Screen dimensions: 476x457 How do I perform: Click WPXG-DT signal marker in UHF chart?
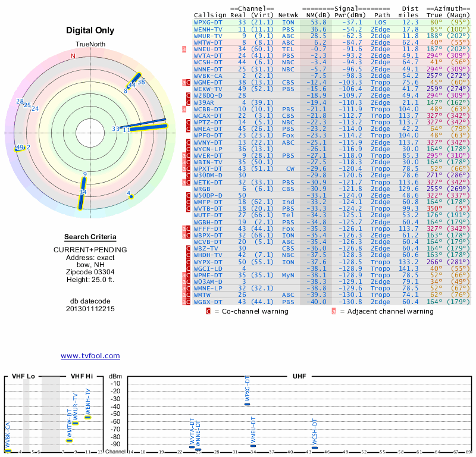tap(247, 404)
